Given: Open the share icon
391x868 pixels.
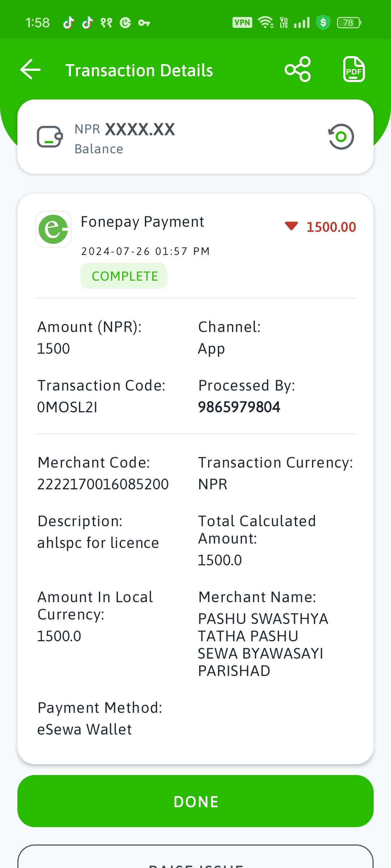Looking at the screenshot, I should [x=298, y=69].
